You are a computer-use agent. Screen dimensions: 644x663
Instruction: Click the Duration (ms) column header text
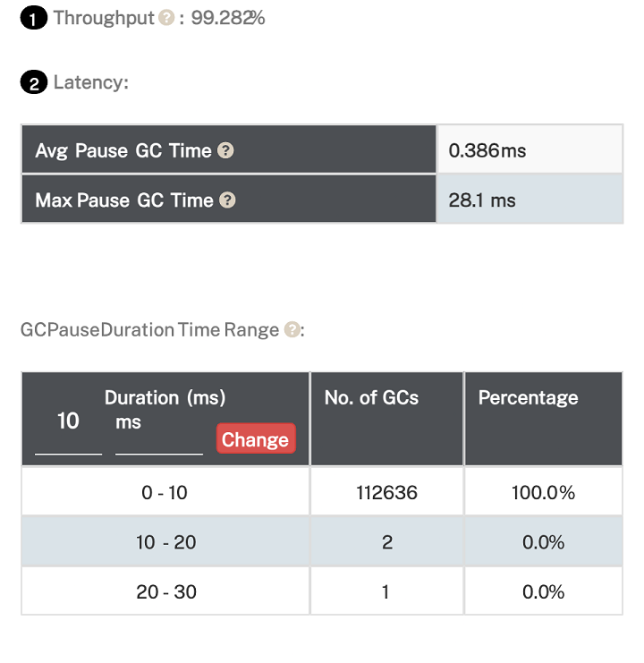pos(165,398)
